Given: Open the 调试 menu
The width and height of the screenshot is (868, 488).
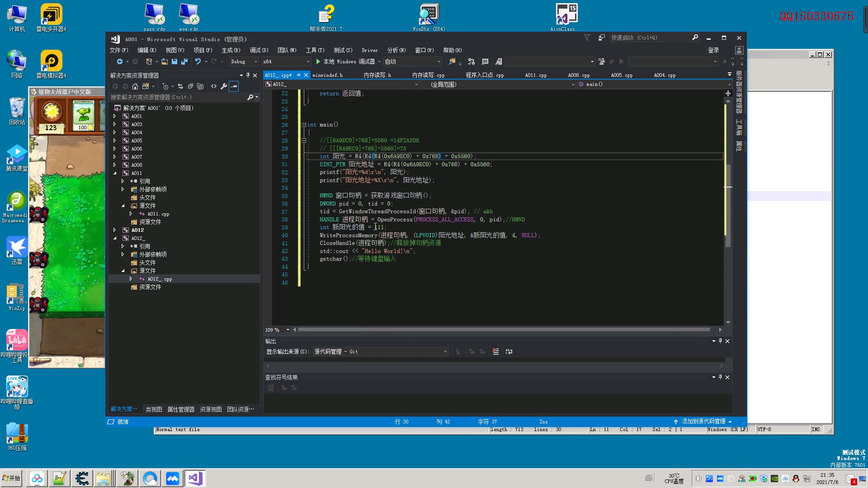Looking at the screenshot, I should click(x=259, y=50).
